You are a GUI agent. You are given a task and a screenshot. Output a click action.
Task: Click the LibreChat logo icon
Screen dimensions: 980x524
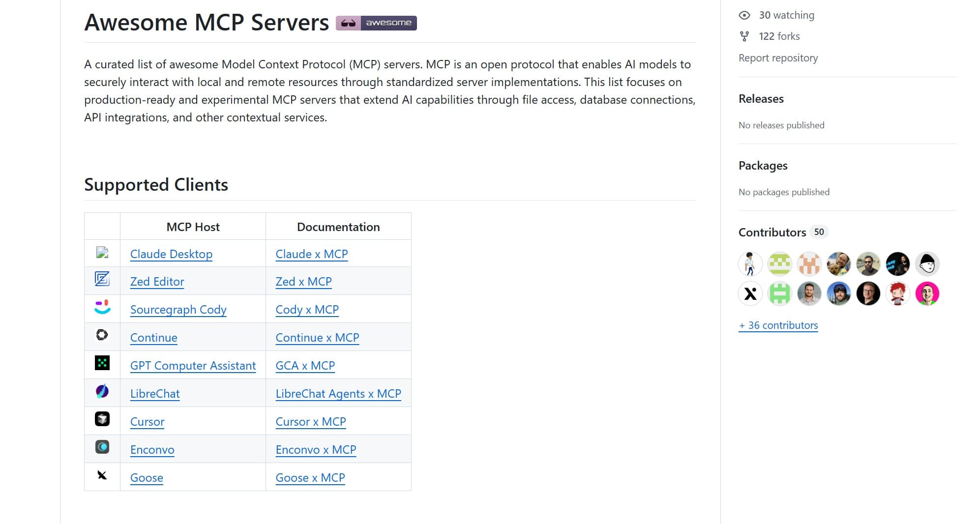[x=102, y=391]
